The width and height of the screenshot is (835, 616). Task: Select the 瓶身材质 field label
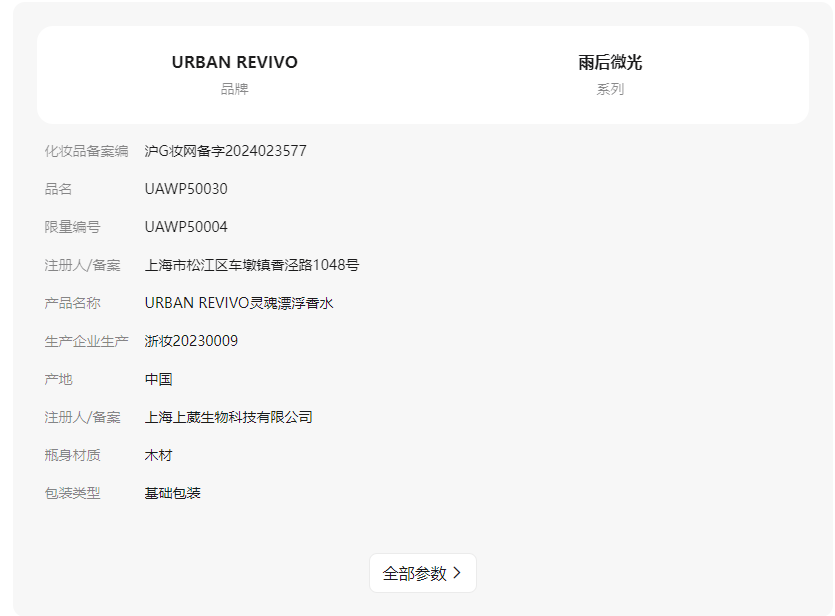pos(72,455)
